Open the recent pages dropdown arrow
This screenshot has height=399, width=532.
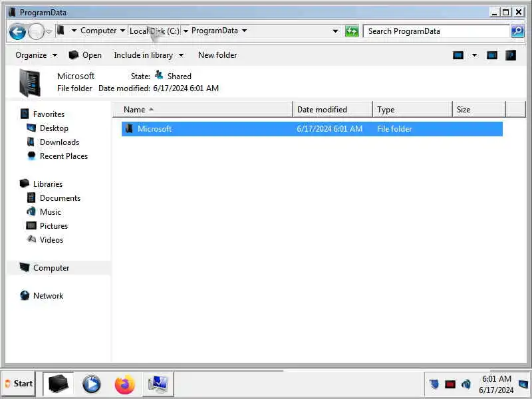point(49,31)
